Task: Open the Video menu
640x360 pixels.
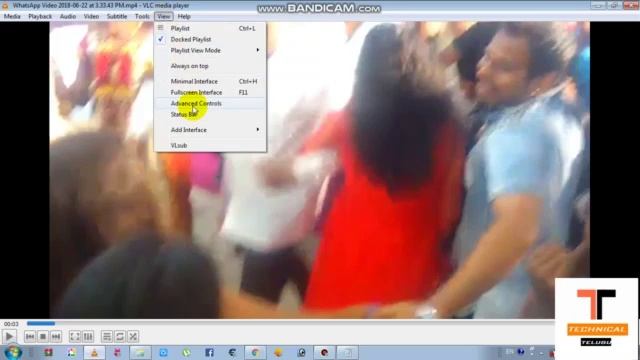Action: click(x=91, y=16)
